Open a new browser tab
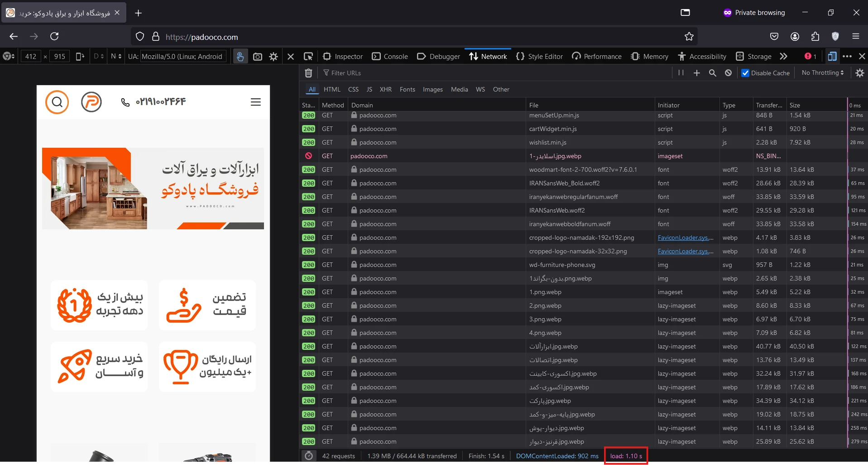Screen dimensions: 868x465 (139, 13)
